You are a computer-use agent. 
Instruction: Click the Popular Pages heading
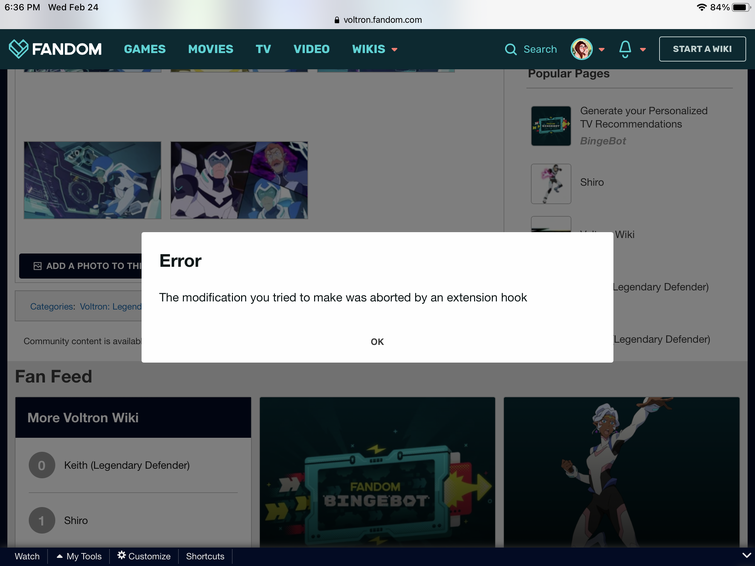pyautogui.click(x=569, y=74)
